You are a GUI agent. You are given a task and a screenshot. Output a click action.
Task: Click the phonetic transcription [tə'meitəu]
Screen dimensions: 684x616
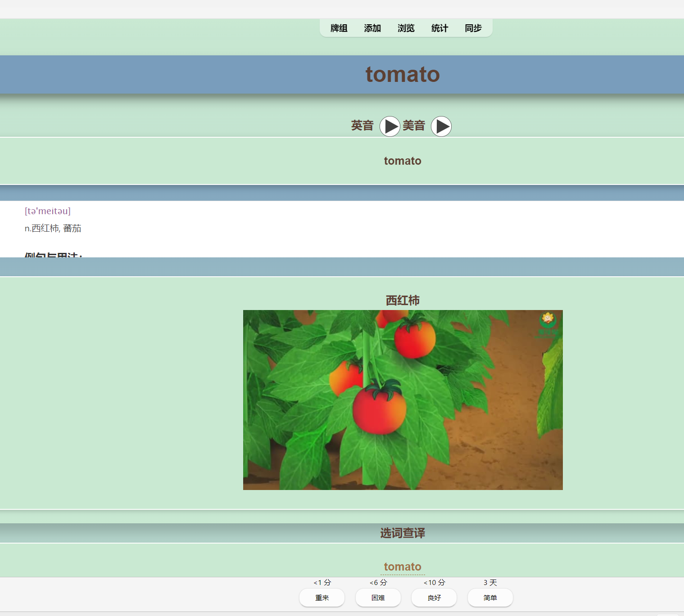48,211
